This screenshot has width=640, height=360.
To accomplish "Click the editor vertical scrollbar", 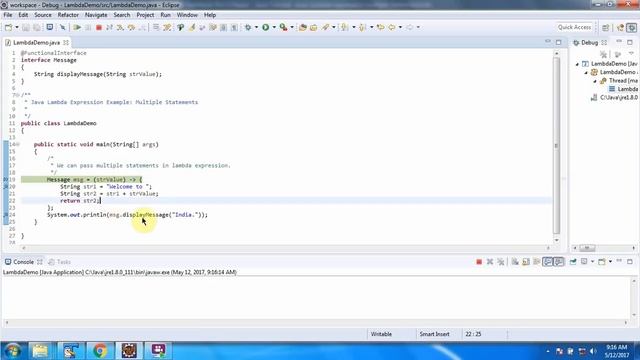I will click(x=556, y=146).
